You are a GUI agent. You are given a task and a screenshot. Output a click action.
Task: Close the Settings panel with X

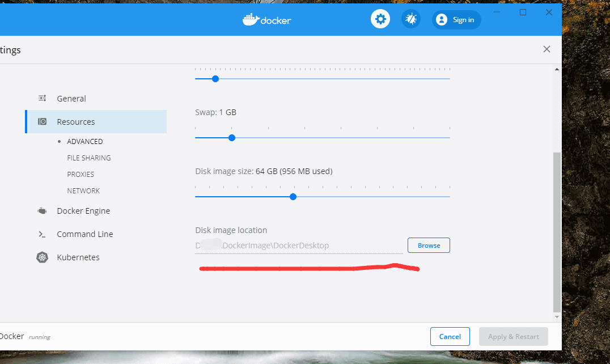(x=547, y=49)
